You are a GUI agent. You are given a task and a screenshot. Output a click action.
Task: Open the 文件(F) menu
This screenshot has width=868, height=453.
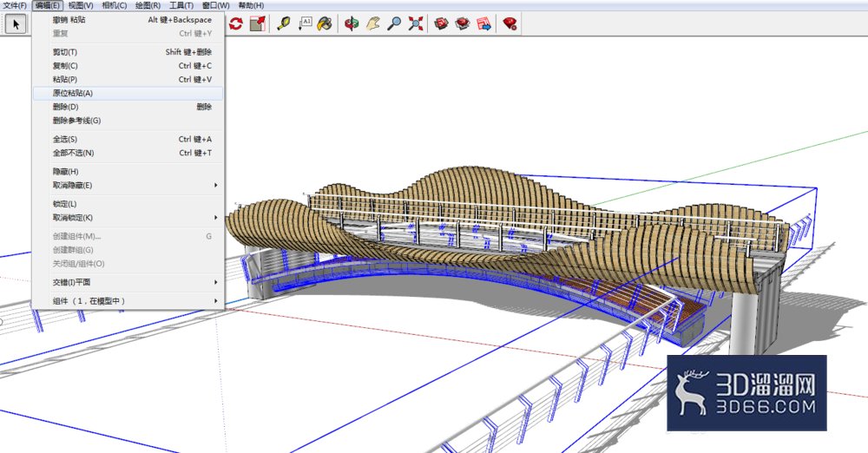pyautogui.click(x=15, y=5)
